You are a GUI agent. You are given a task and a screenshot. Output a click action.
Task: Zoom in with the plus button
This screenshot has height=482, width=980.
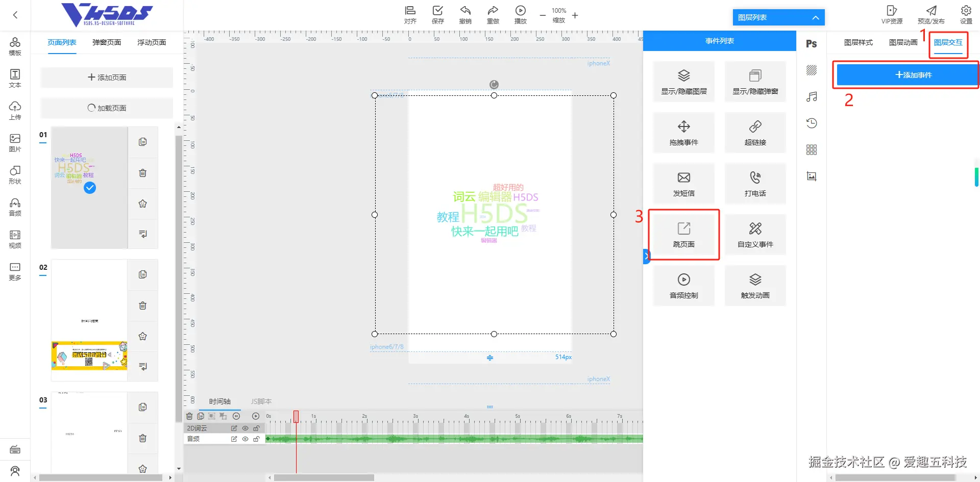click(575, 15)
